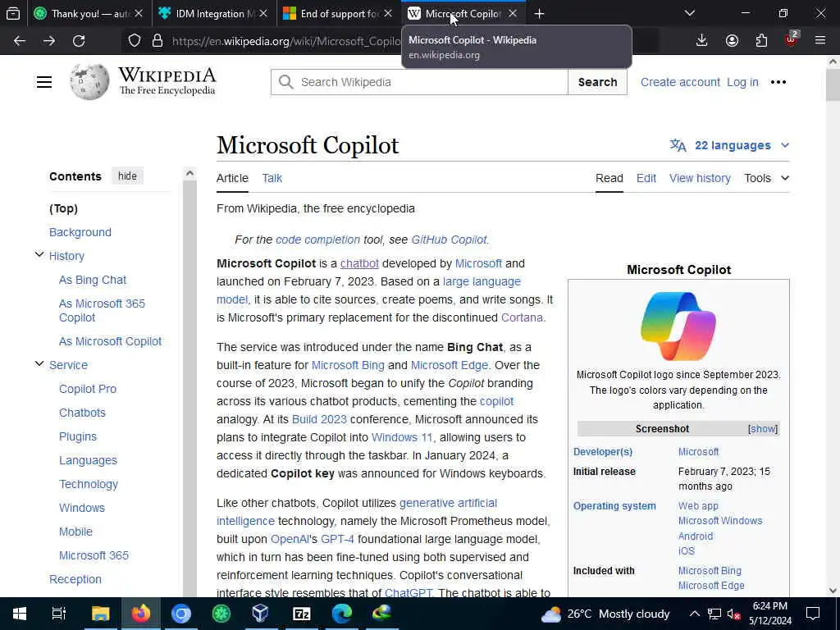Click the Wikipedia globe logo

[89, 81]
